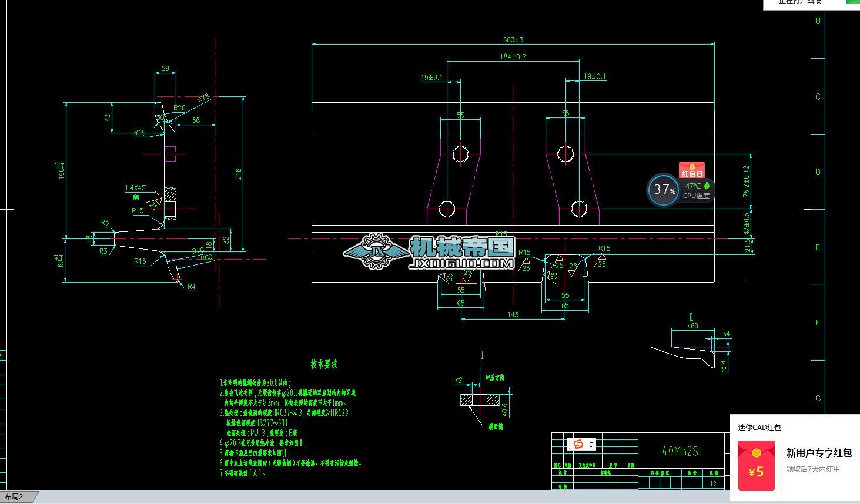The height and width of the screenshot is (504, 860).
Task: Click the Sogou input method S icon
Action: click(x=578, y=444)
